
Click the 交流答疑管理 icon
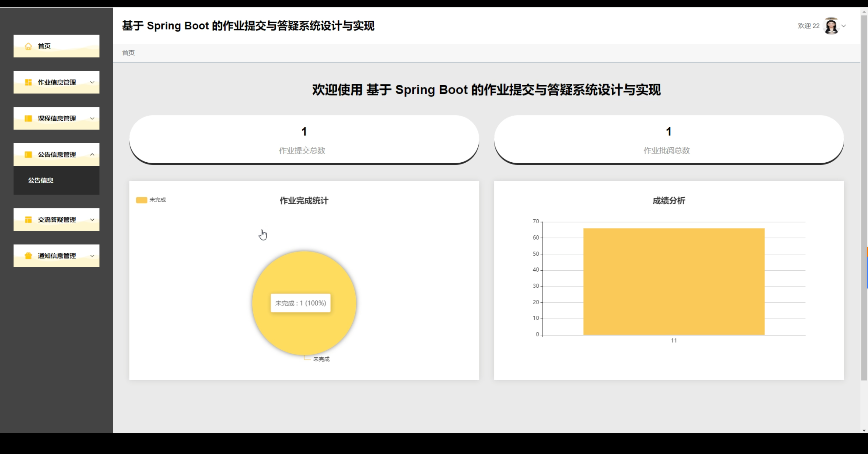tap(28, 220)
